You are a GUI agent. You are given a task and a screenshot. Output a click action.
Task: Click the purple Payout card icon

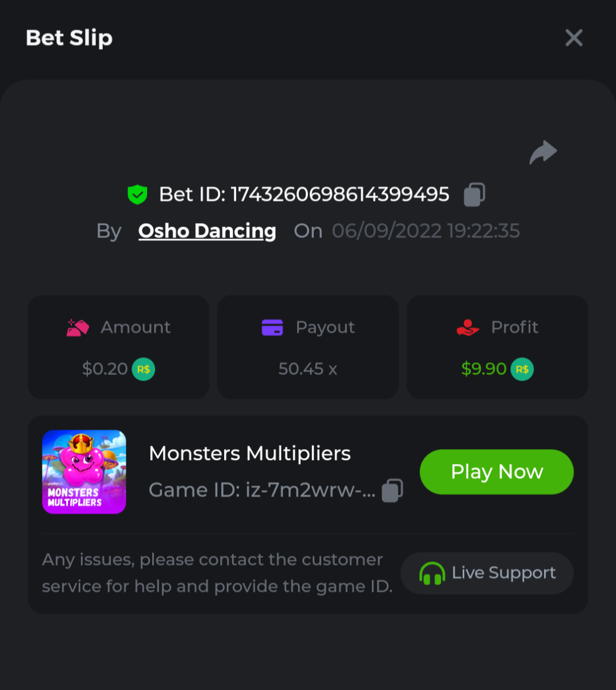(x=272, y=327)
